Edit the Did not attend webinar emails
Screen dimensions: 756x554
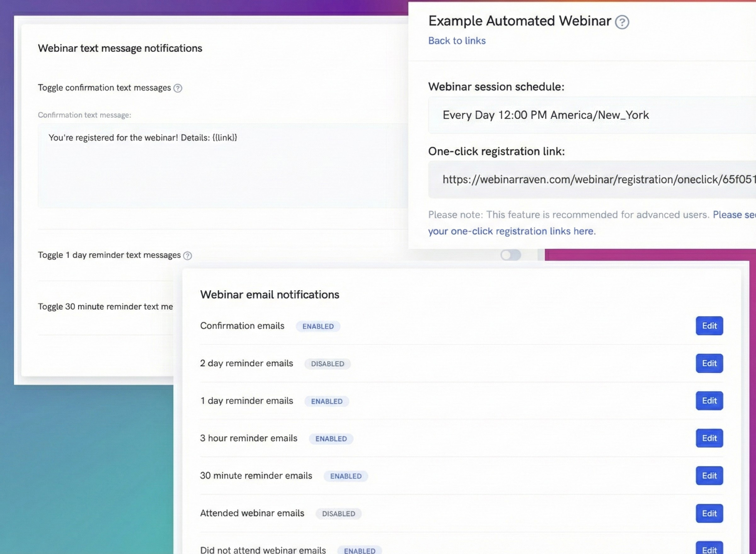point(709,549)
